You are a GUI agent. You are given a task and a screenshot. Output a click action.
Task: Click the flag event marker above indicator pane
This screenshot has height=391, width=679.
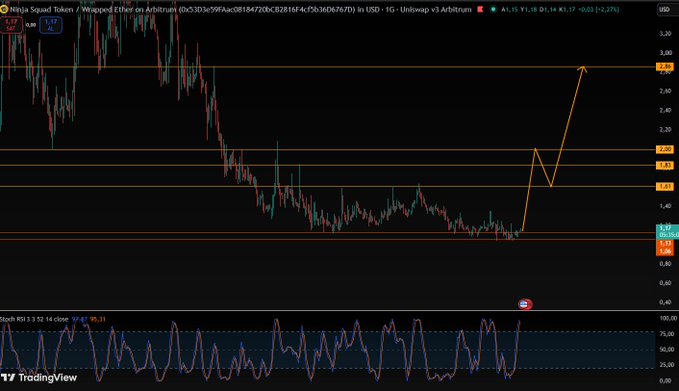tap(525, 304)
